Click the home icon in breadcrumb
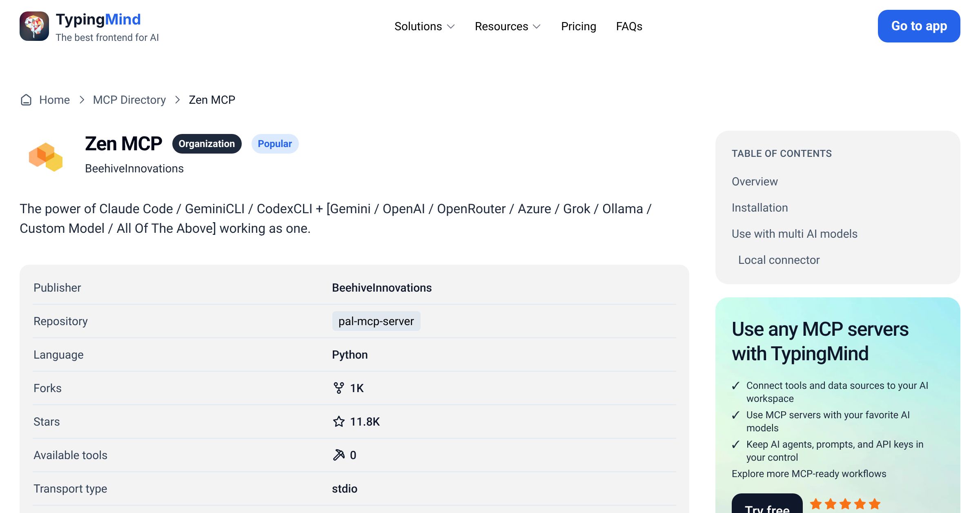 pos(26,100)
